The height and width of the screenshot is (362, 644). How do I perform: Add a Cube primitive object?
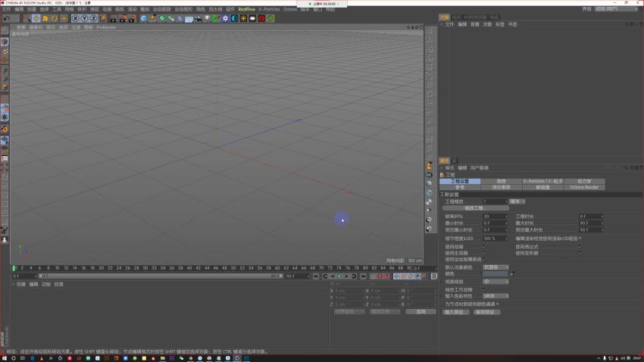click(x=144, y=18)
